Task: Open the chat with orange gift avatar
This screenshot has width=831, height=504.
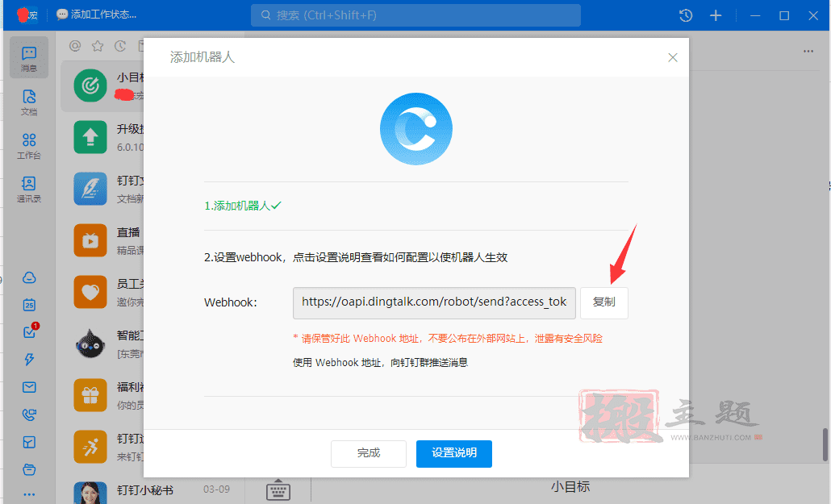Action: click(x=102, y=395)
